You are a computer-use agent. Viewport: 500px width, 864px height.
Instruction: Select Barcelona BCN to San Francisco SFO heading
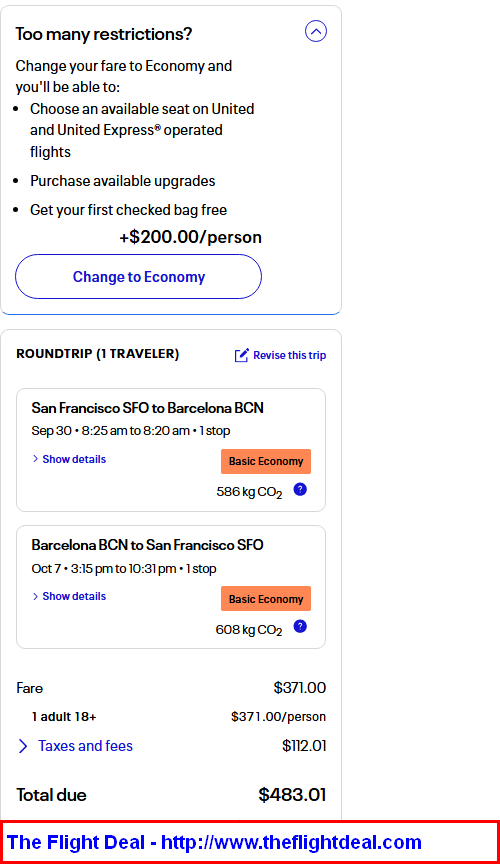click(148, 545)
